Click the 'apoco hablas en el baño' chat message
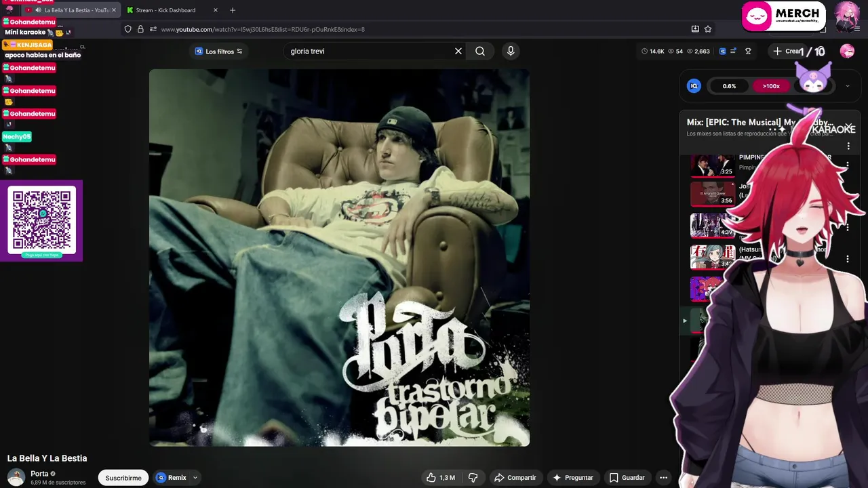 (x=43, y=55)
